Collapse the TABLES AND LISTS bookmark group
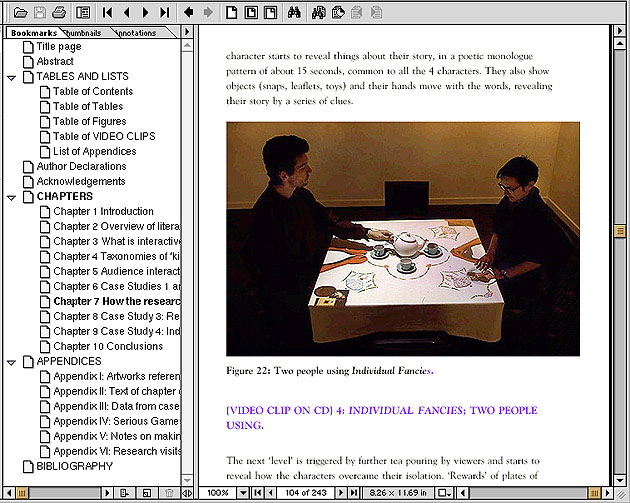The image size is (630, 503). click(x=11, y=77)
